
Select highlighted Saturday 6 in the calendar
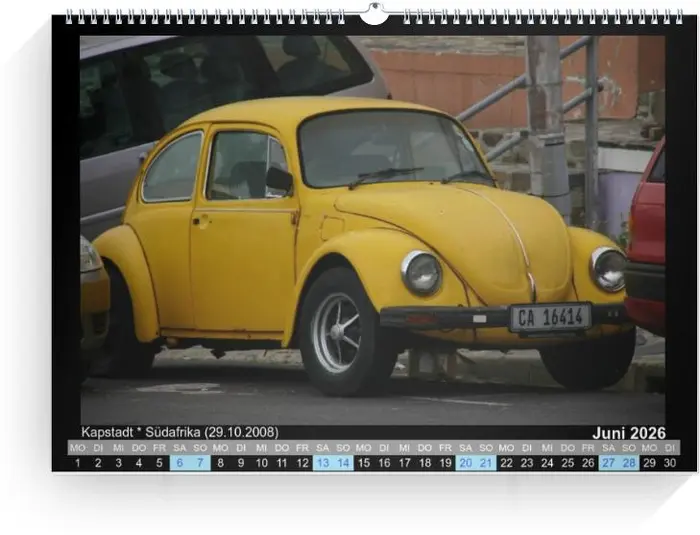179,463
